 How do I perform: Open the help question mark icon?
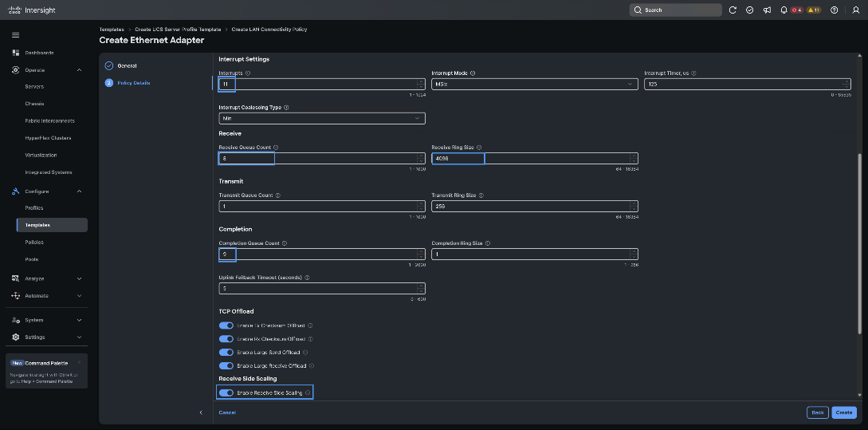pyautogui.click(x=835, y=10)
